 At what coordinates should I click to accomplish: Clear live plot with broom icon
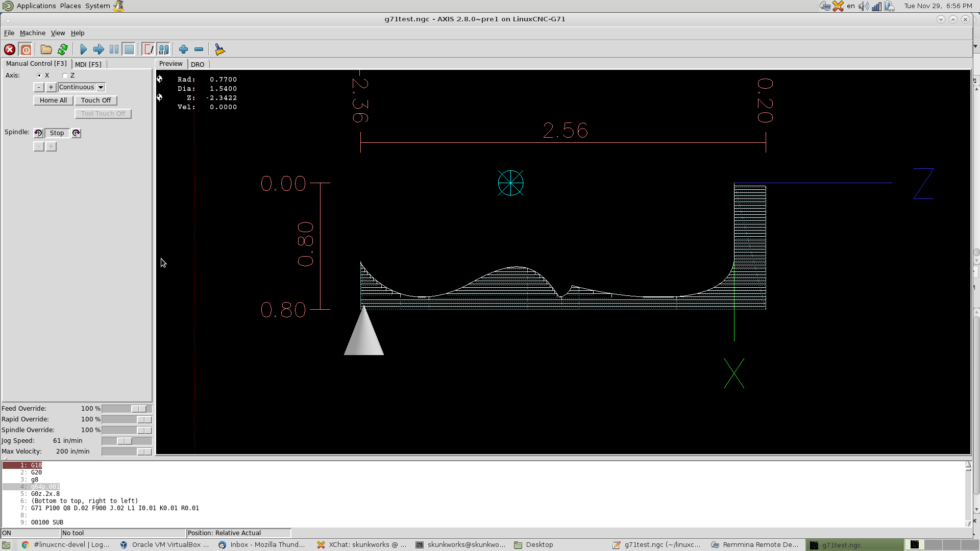219,49
